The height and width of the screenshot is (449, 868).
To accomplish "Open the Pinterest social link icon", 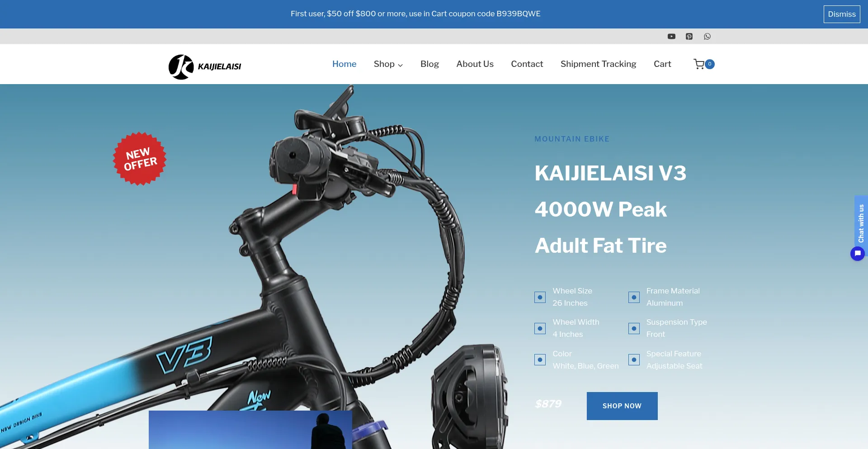I will coord(689,37).
